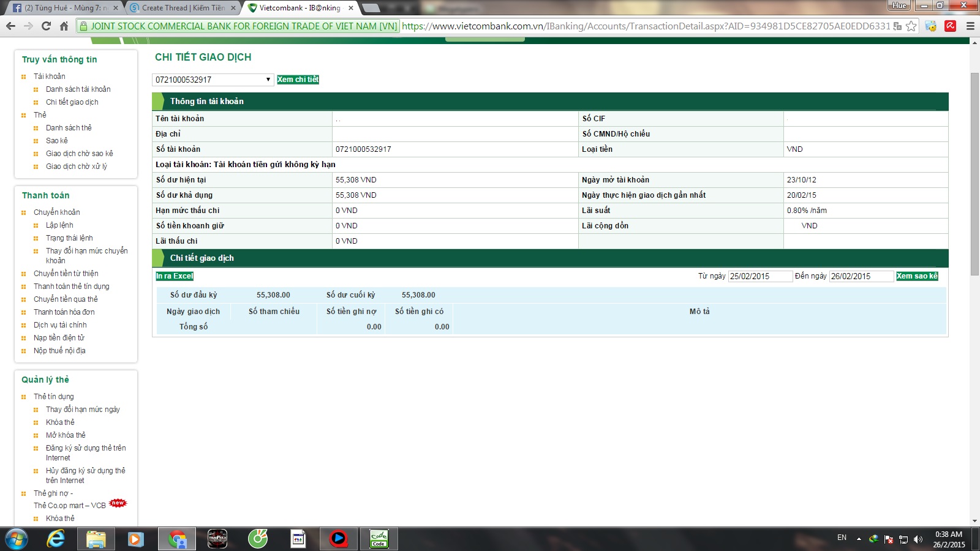This screenshot has width=980, height=551.
Task: Click the Xem chi tiết button
Action: coord(298,80)
